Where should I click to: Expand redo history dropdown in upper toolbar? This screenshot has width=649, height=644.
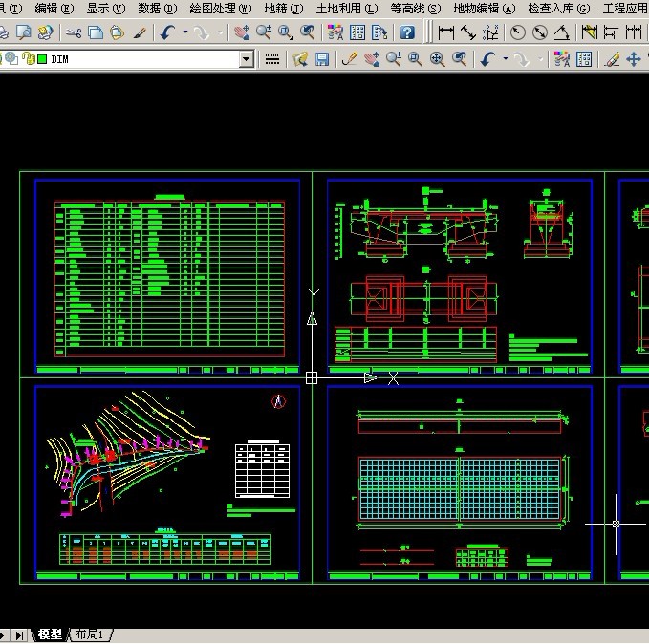pos(220,32)
